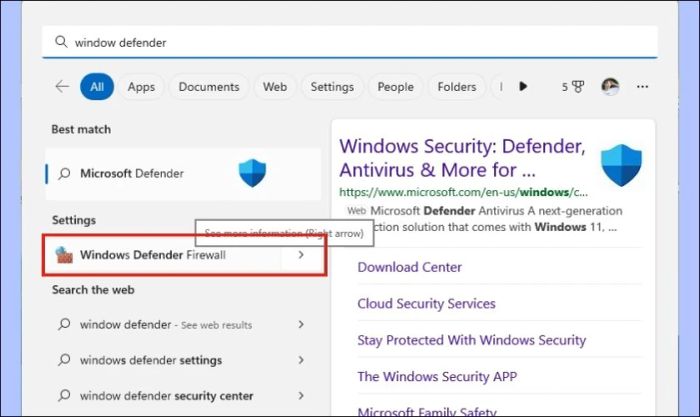Expand windows defender settings chevron
Screen dimensions: 700x417
click(301, 360)
